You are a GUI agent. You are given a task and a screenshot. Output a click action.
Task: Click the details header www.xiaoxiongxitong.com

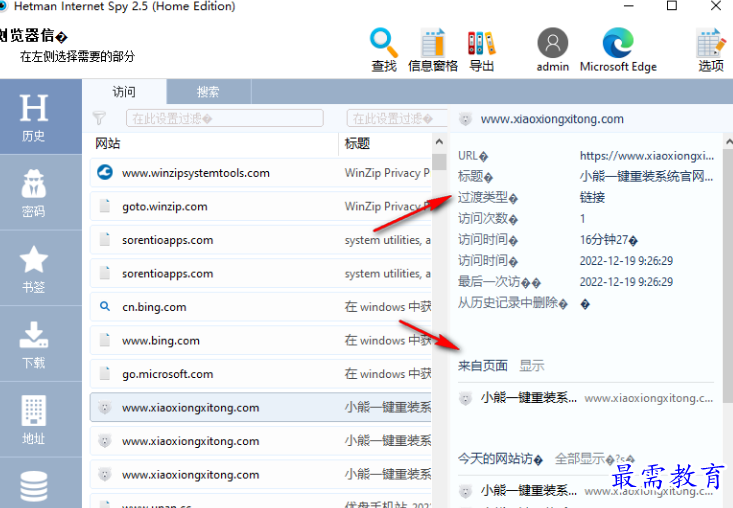(x=552, y=119)
